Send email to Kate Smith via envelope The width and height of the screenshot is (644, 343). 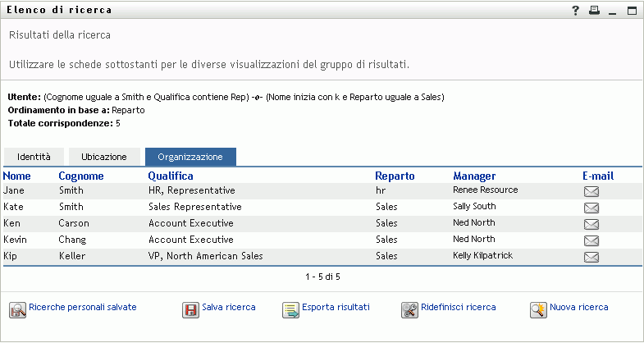(x=591, y=208)
